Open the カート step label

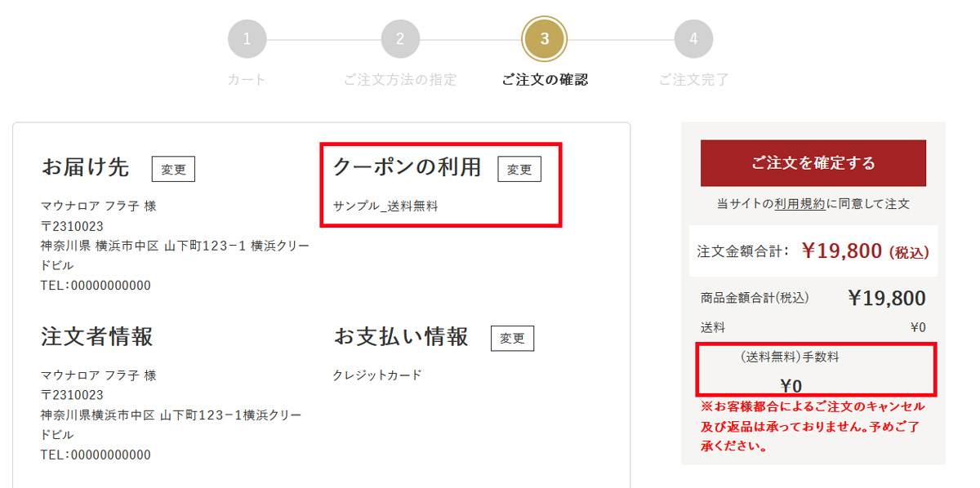click(x=247, y=80)
